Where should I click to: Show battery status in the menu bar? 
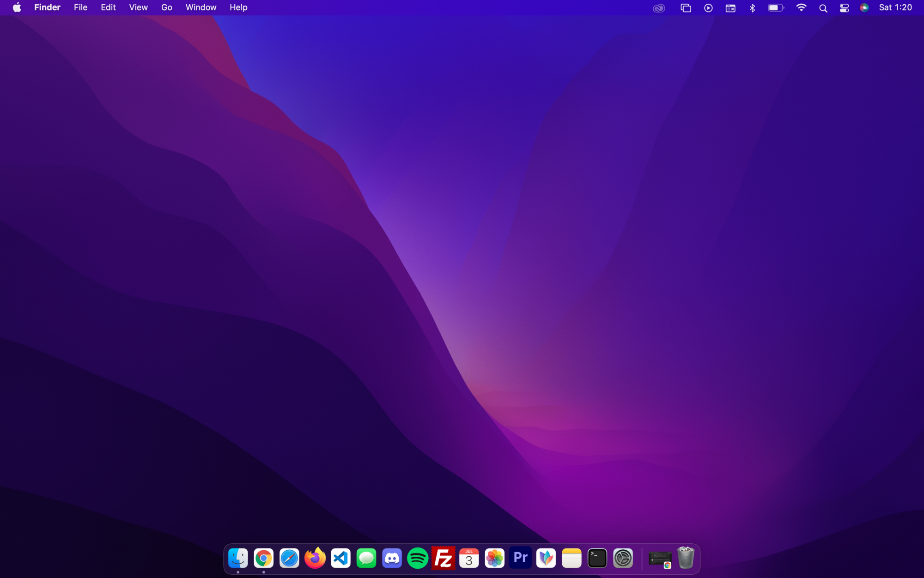click(x=776, y=8)
